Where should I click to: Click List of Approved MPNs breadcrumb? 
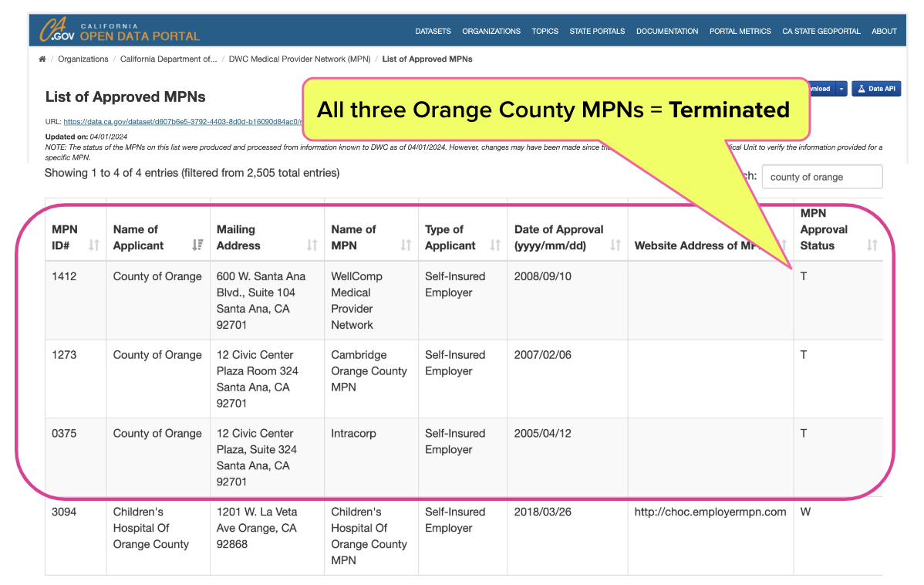(427, 59)
